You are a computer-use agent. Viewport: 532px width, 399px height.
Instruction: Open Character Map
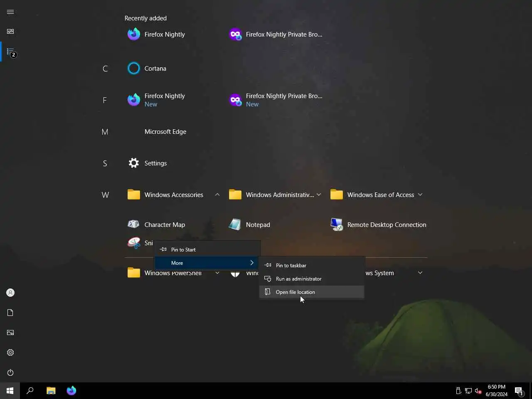(x=157, y=225)
